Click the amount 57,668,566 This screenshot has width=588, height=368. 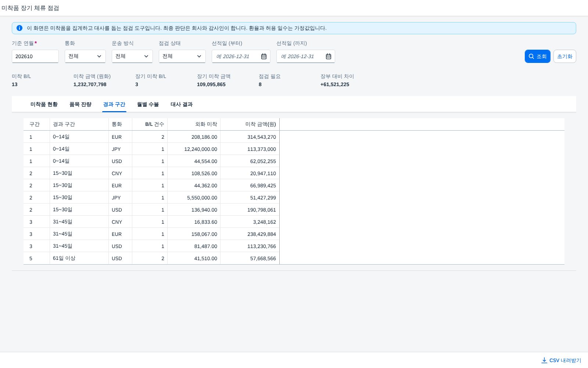(263, 258)
